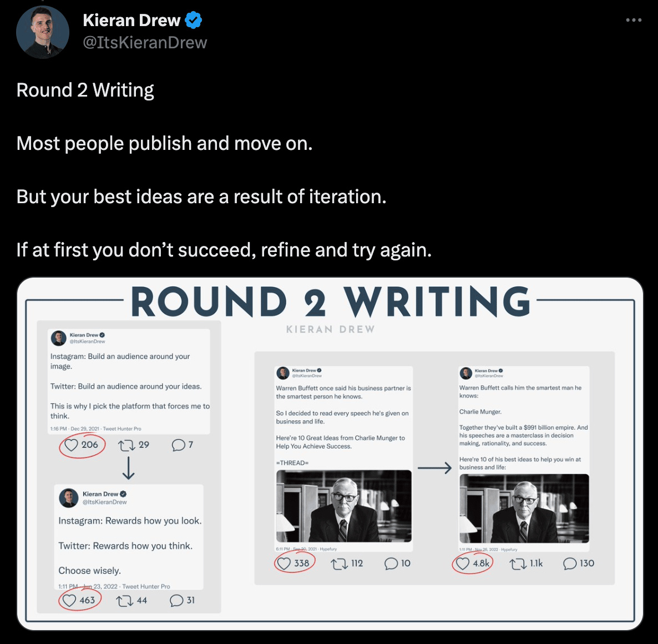658x644 pixels.
Task: Click the heart icon showing 463 likes
Action: point(69,600)
